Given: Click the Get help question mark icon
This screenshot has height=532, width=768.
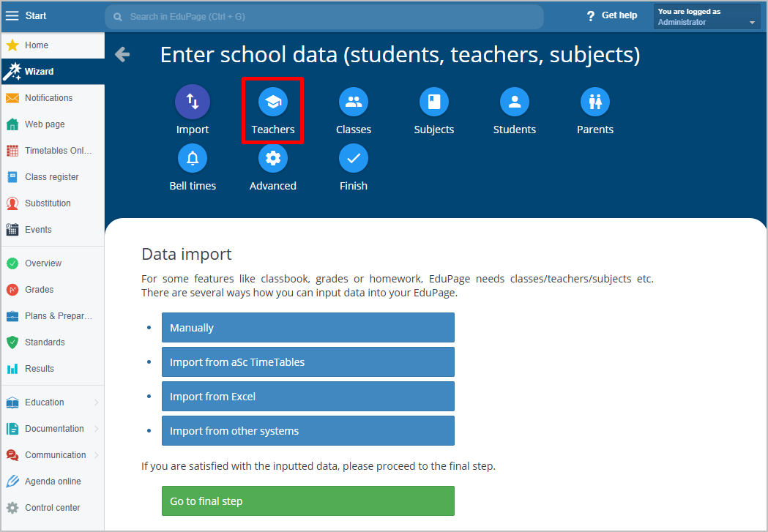Looking at the screenshot, I should click(x=591, y=16).
